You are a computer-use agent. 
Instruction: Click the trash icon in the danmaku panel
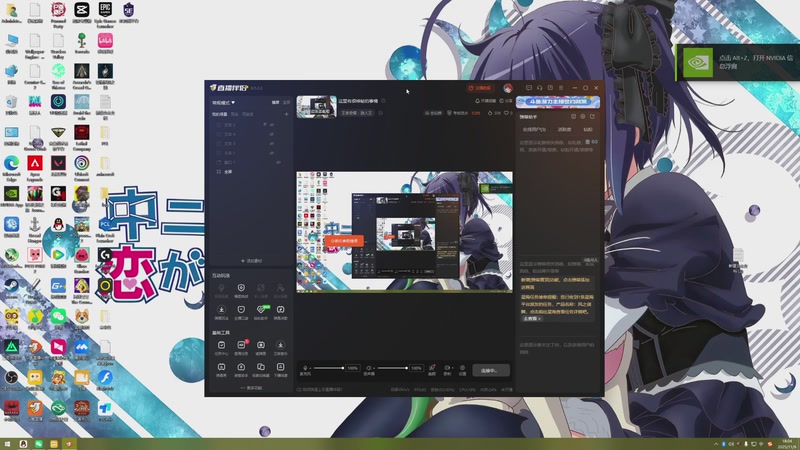coord(588,142)
